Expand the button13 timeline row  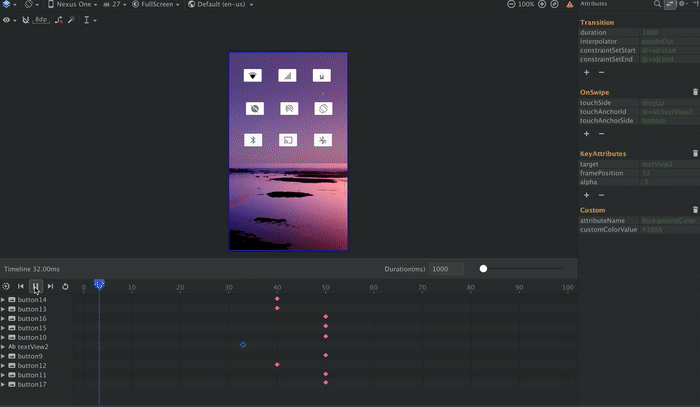pyautogui.click(x=3, y=309)
